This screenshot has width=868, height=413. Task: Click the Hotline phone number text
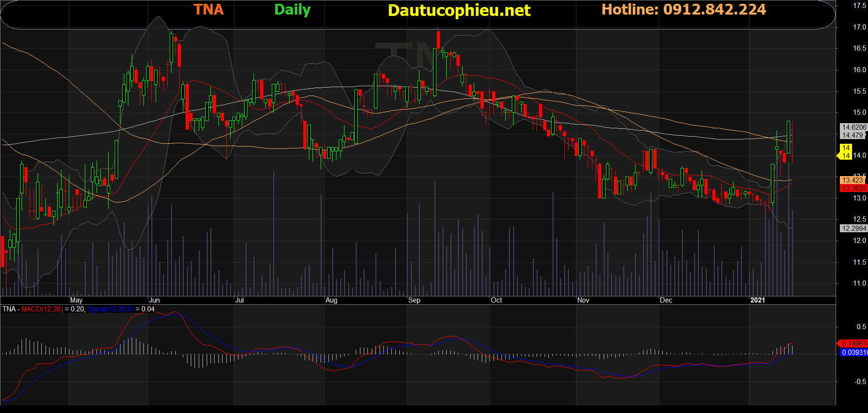(683, 10)
